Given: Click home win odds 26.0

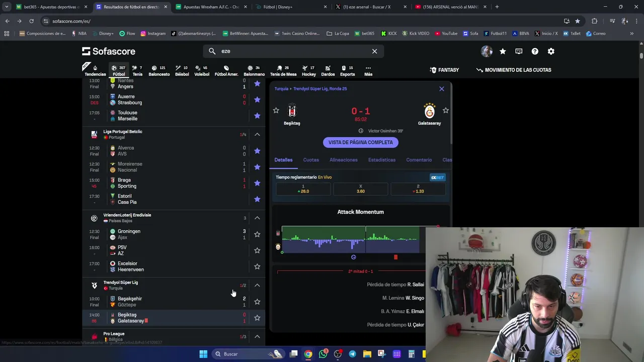Looking at the screenshot, I should [x=303, y=189].
